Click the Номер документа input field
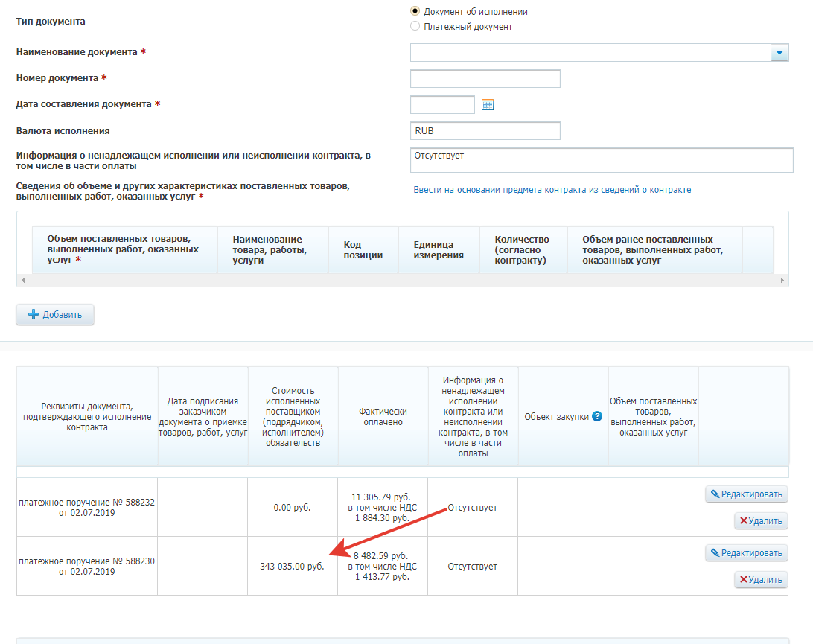The image size is (813, 644). (x=485, y=79)
